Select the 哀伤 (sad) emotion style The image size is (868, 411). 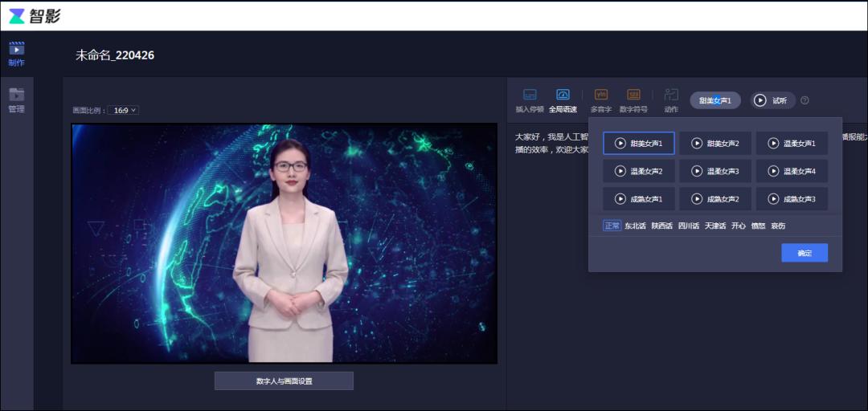coord(778,226)
